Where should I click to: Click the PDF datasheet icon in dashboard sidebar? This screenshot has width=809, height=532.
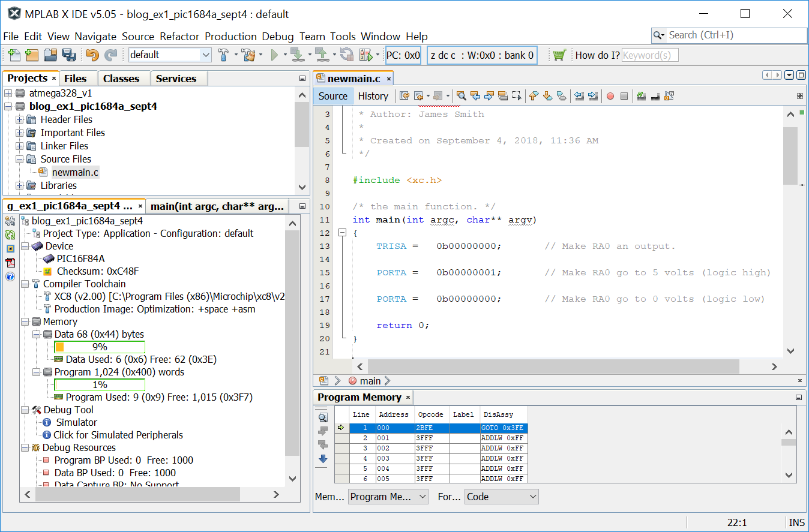(x=10, y=263)
